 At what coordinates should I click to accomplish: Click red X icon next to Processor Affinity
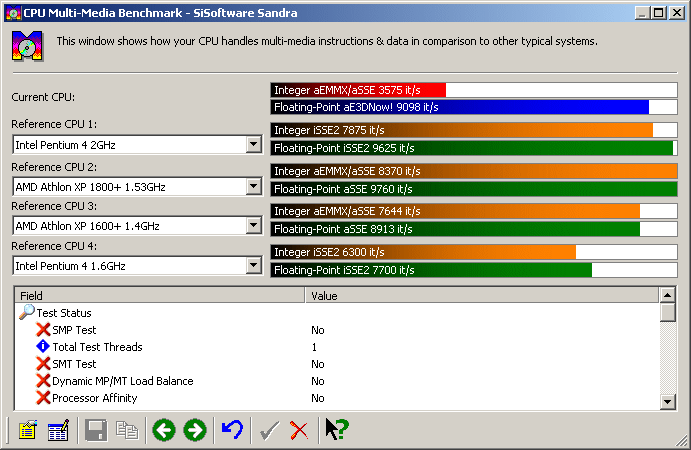pyautogui.click(x=43, y=398)
